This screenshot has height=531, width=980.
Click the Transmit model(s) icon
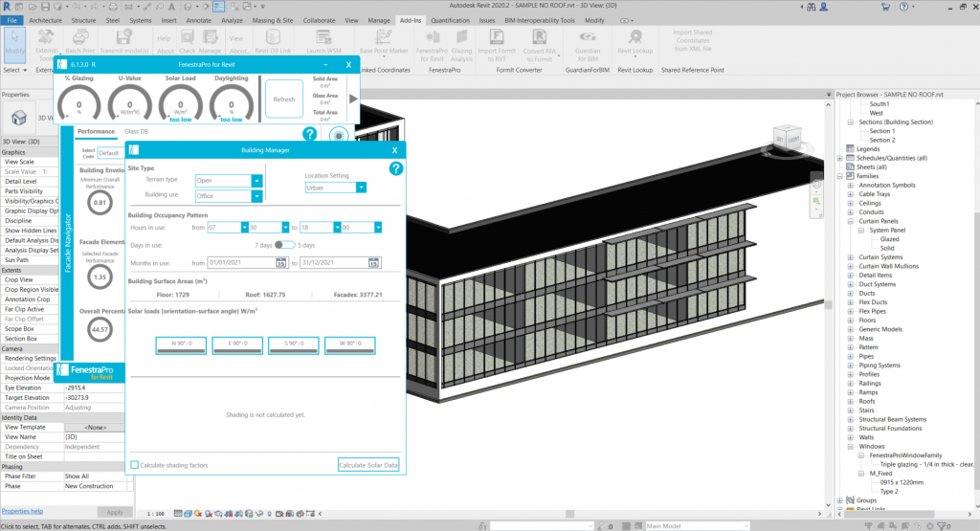pos(124,41)
